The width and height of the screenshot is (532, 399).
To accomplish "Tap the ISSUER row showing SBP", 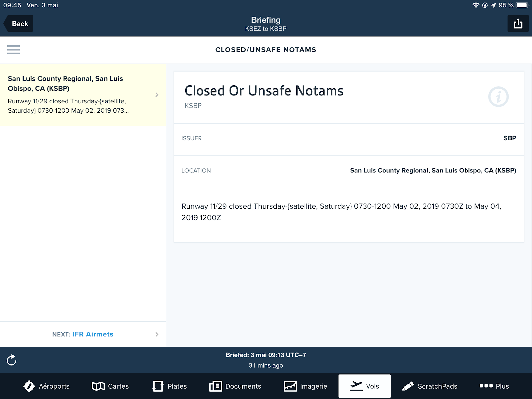I will [349, 138].
